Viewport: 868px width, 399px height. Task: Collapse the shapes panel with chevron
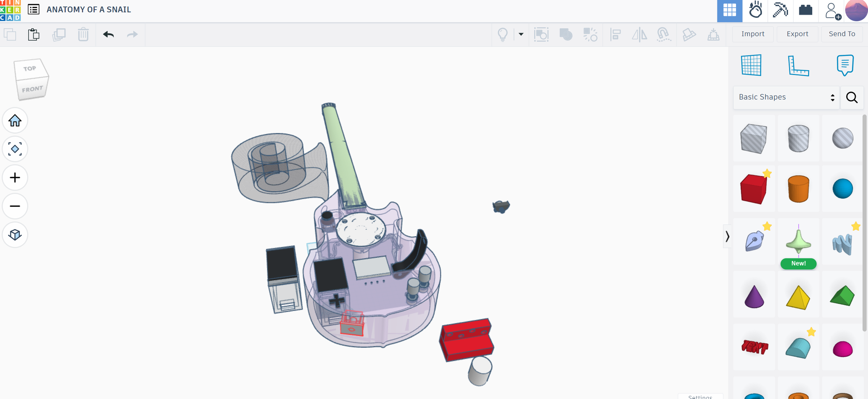(727, 236)
